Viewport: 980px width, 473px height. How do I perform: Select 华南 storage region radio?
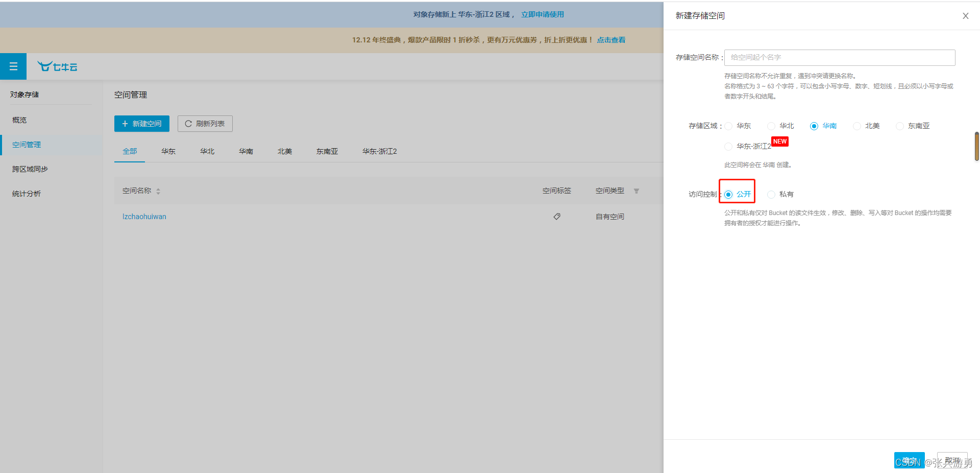coord(814,126)
